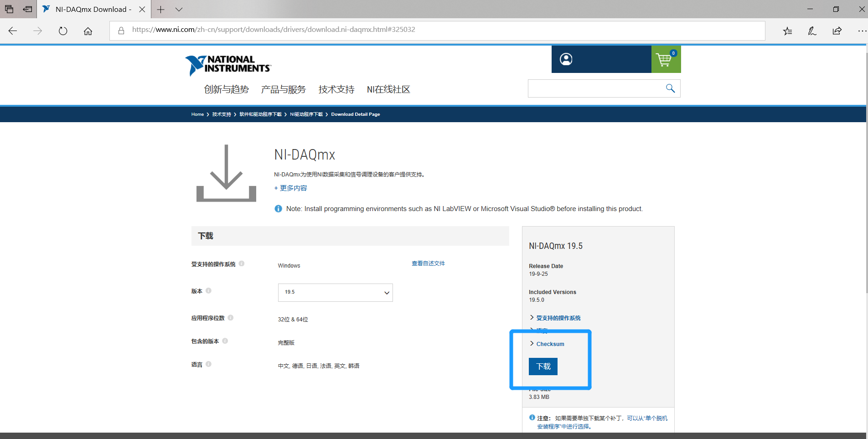This screenshot has width=868, height=439.
Task: Click the 下载 download button
Action: (x=542, y=366)
